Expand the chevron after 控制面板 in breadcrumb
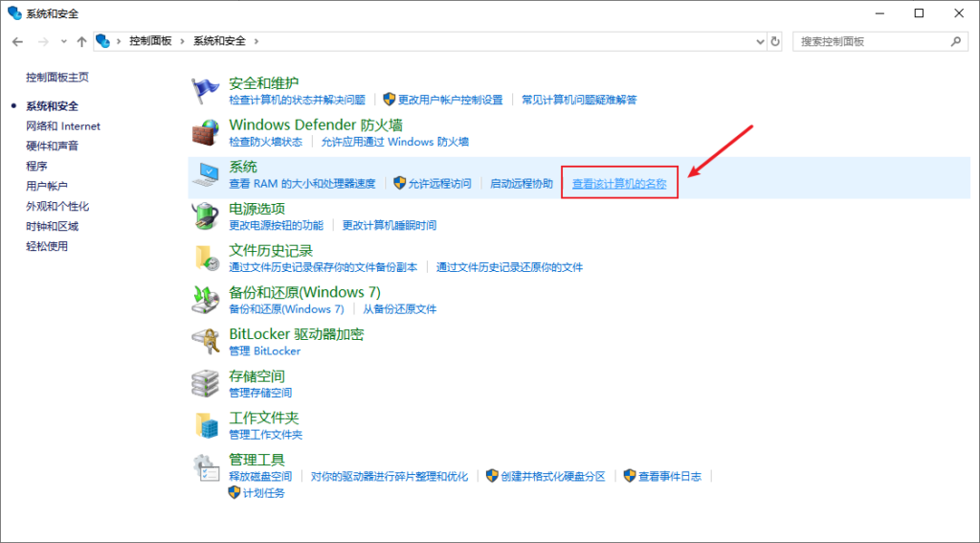The height and width of the screenshot is (543, 980). [x=184, y=42]
